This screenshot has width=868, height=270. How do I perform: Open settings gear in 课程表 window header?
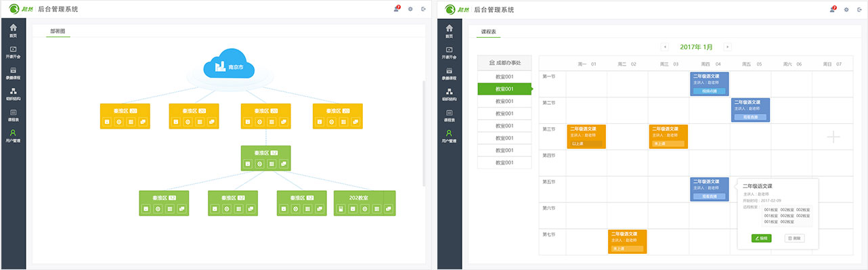click(x=846, y=9)
